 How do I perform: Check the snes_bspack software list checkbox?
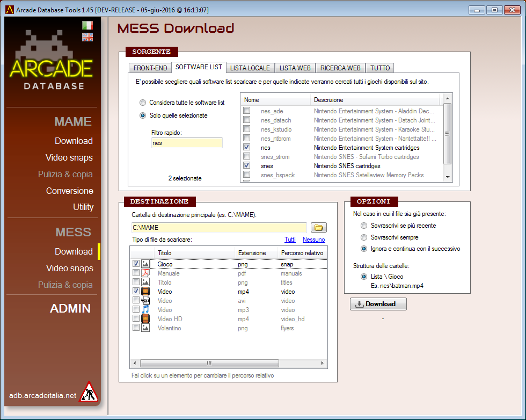tap(246, 175)
